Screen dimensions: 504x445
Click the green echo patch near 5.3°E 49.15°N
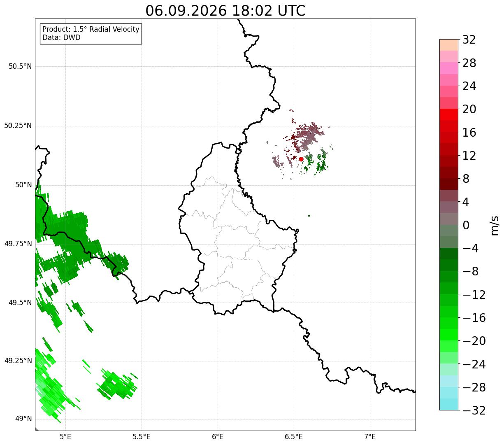(x=118, y=384)
